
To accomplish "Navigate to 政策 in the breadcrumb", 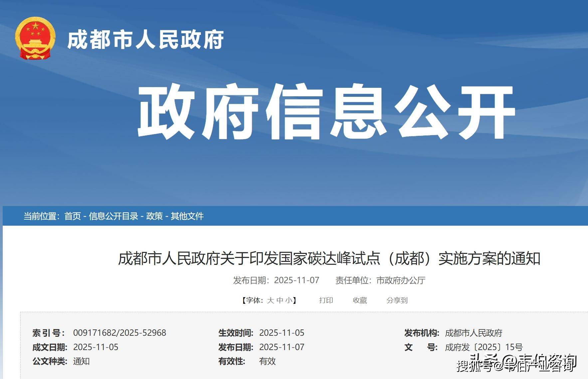I will pyautogui.click(x=154, y=216).
